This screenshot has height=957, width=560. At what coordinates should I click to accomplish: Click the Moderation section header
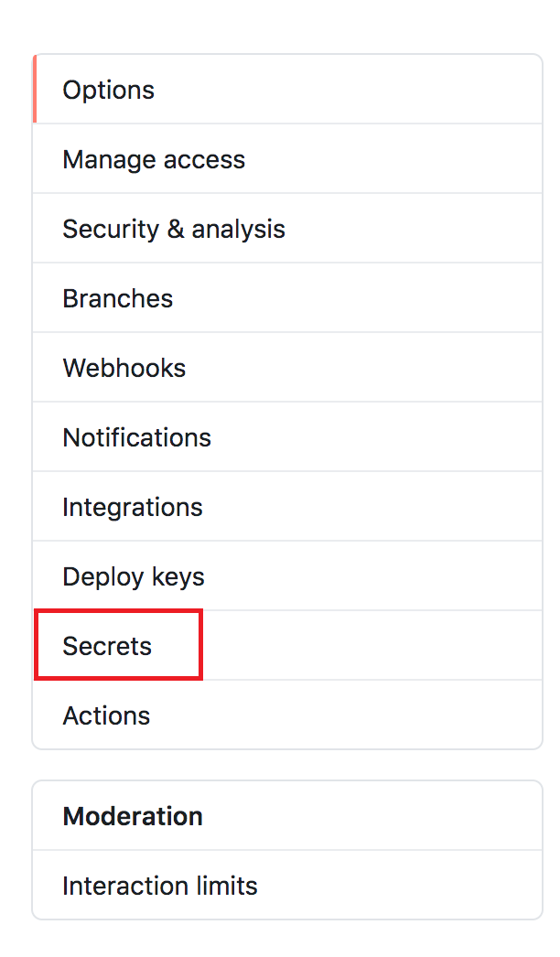(x=133, y=816)
